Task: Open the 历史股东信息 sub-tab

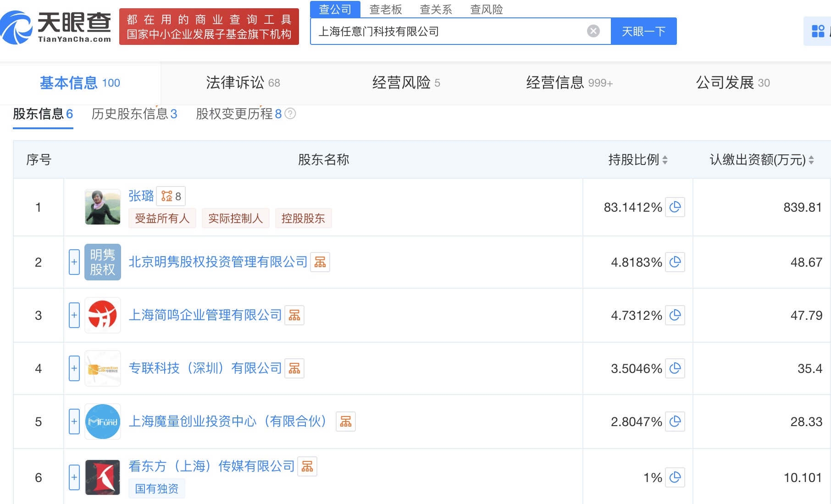Action: click(134, 114)
